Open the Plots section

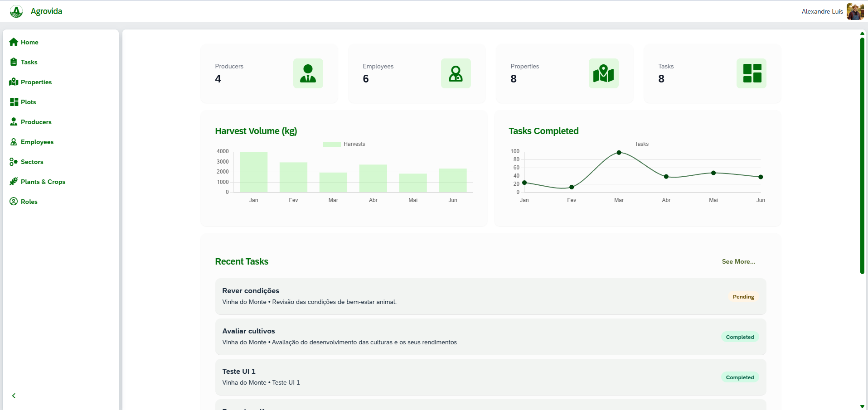(61, 102)
